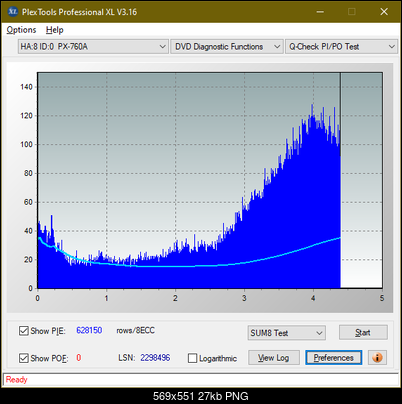Click the x-axis label 5
Screen dimensions: 402x404
click(382, 298)
